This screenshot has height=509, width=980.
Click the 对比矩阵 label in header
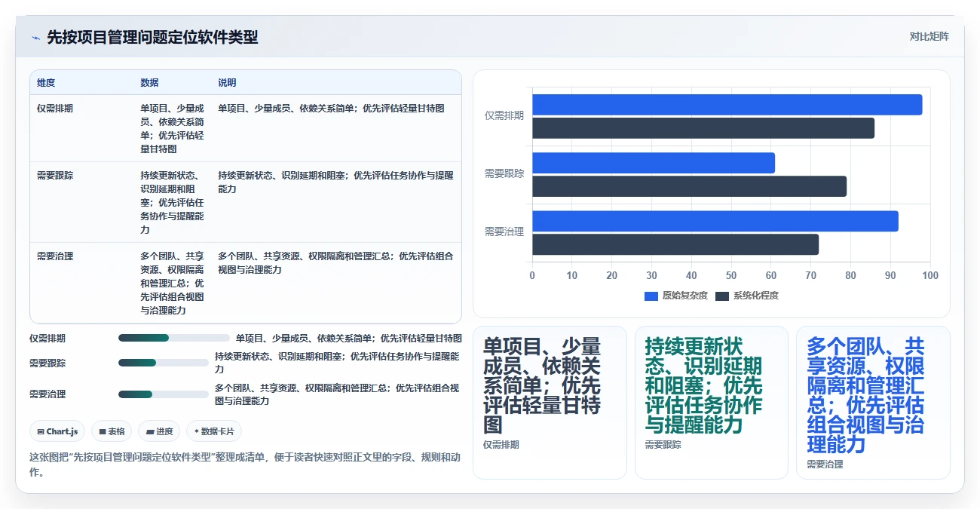tap(929, 36)
